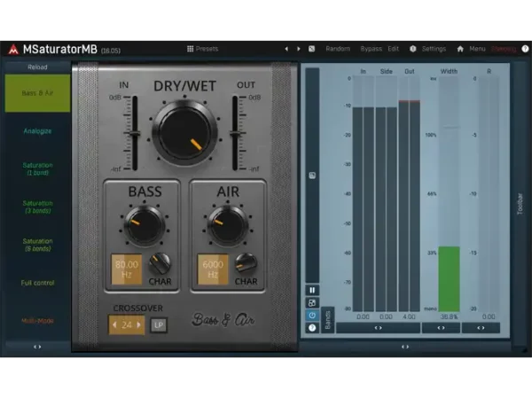
Task: Toggle the meters power button
Action: click(x=312, y=315)
